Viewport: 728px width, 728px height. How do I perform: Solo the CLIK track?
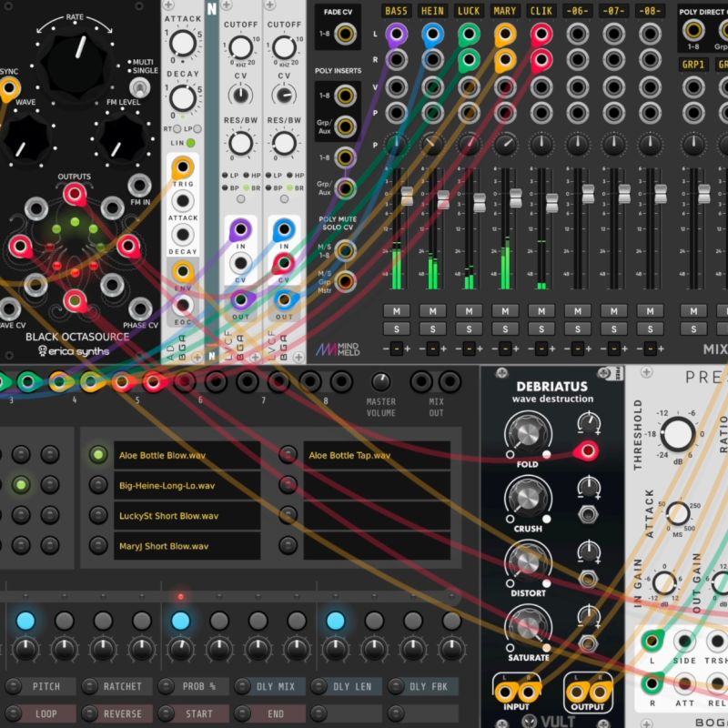click(x=541, y=329)
